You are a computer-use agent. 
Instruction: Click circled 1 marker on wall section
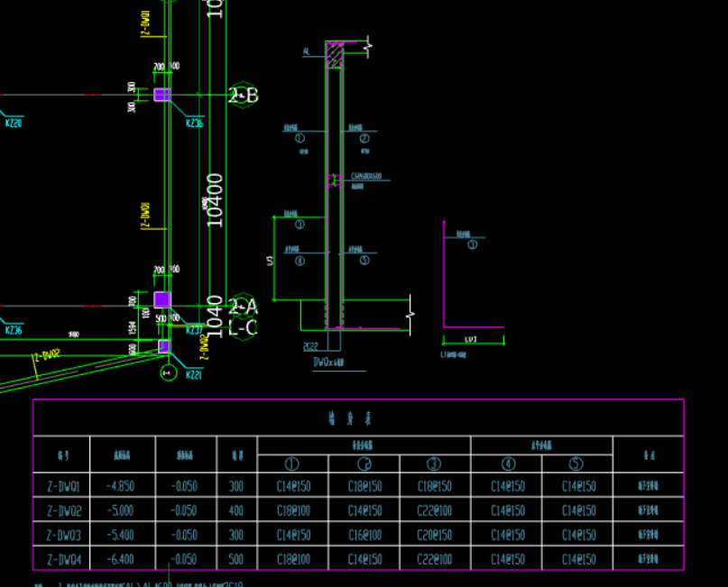tap(299, 138)
